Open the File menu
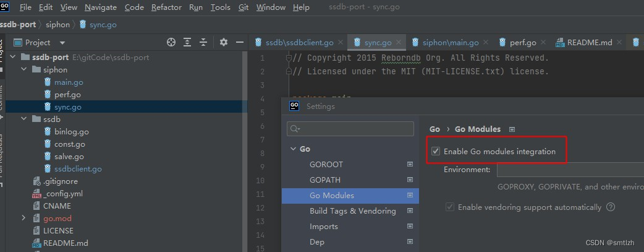 [25, 7]
